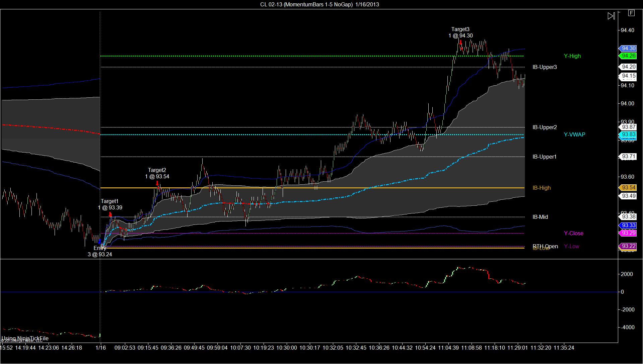
Task: Click the Using NinjaTickFile text
Action: click(25, 338)
